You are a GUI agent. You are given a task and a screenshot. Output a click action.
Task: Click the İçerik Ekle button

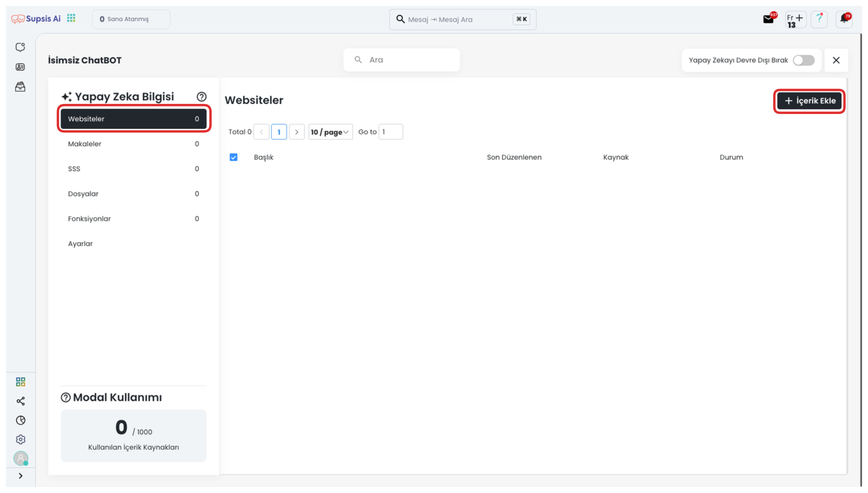pos(809,101)
